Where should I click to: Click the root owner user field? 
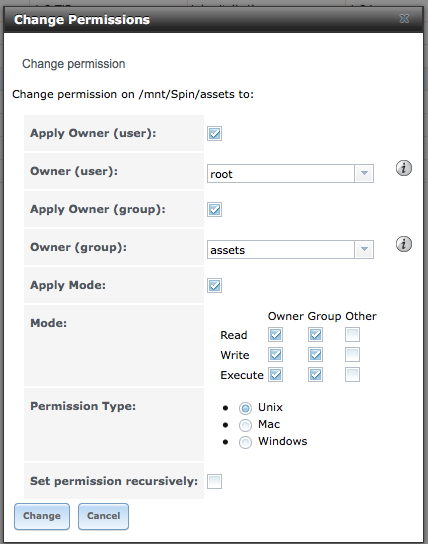[281, 173]
